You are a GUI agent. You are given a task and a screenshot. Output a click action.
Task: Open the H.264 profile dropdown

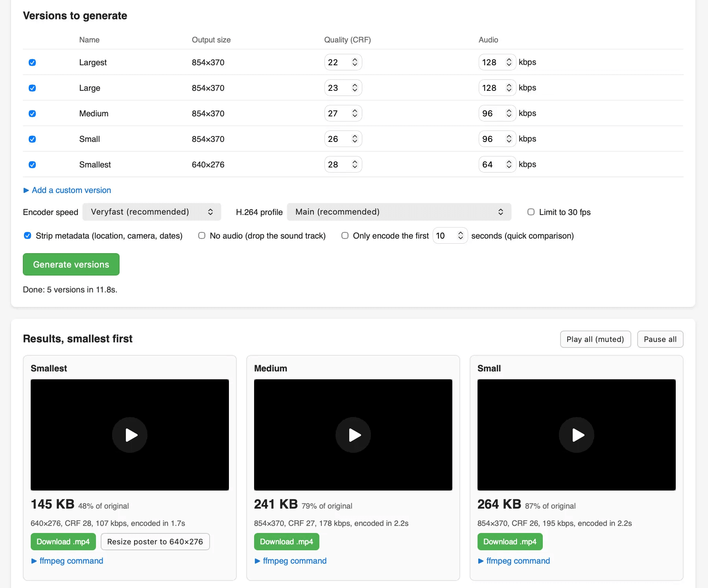click(x=399, y=212)
